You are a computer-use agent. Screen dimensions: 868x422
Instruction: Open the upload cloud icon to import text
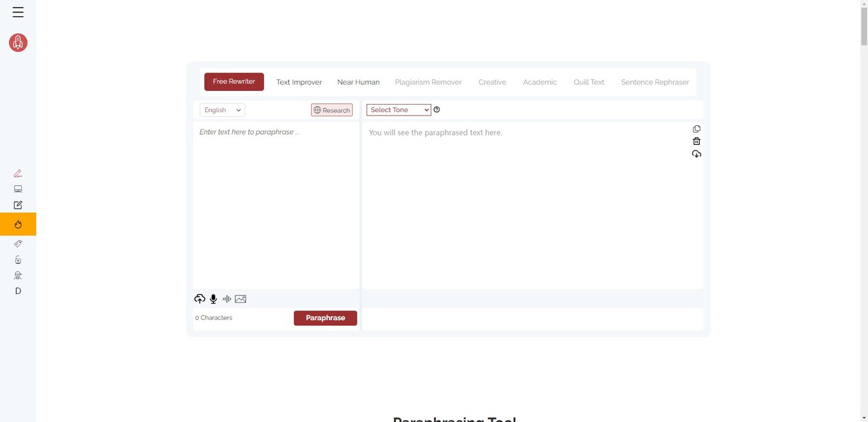coord(200,299)
